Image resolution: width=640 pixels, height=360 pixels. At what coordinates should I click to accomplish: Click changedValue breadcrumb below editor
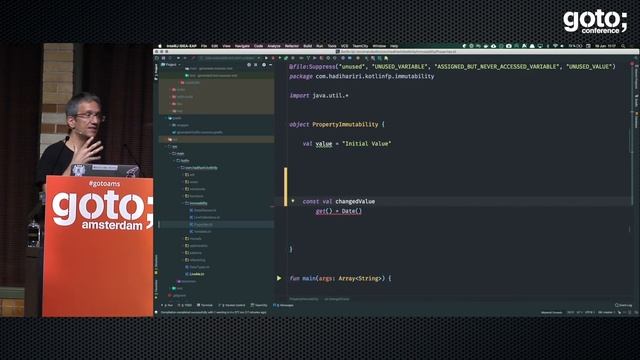point(338,299)
